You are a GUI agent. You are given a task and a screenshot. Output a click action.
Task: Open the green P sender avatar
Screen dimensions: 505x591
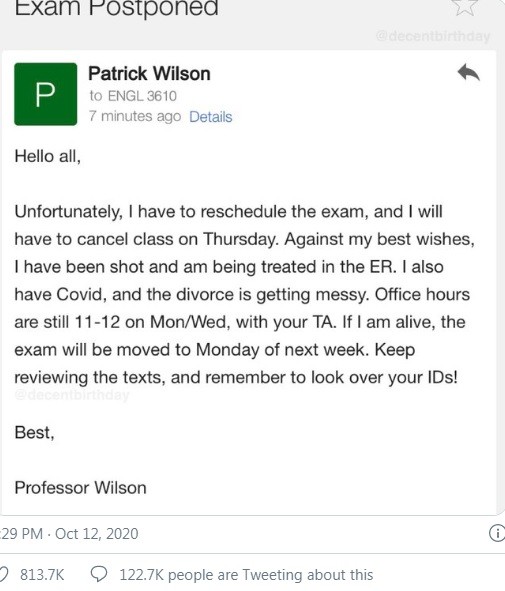coord(46,94)
